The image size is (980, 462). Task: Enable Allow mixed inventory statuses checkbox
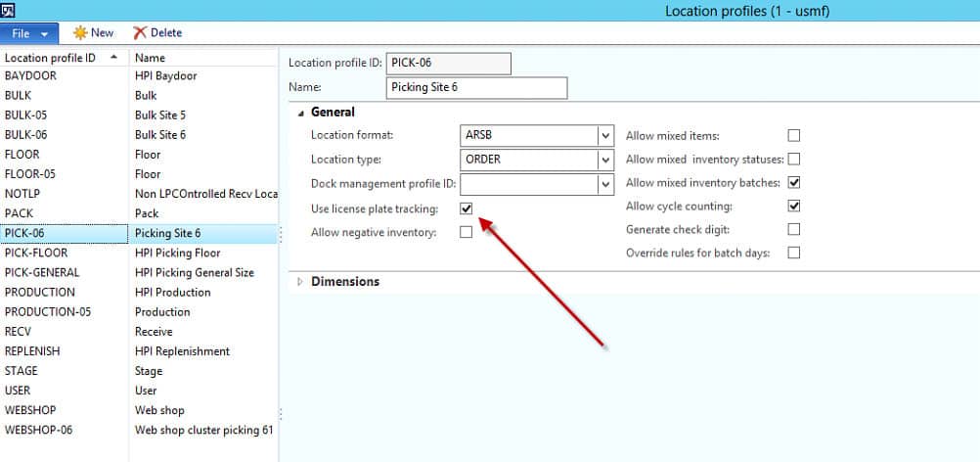[x=794, y=159]
